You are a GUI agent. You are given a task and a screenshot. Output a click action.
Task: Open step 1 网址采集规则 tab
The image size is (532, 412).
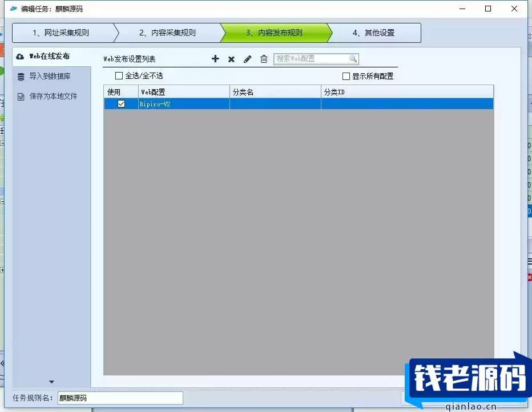(63, 33)
